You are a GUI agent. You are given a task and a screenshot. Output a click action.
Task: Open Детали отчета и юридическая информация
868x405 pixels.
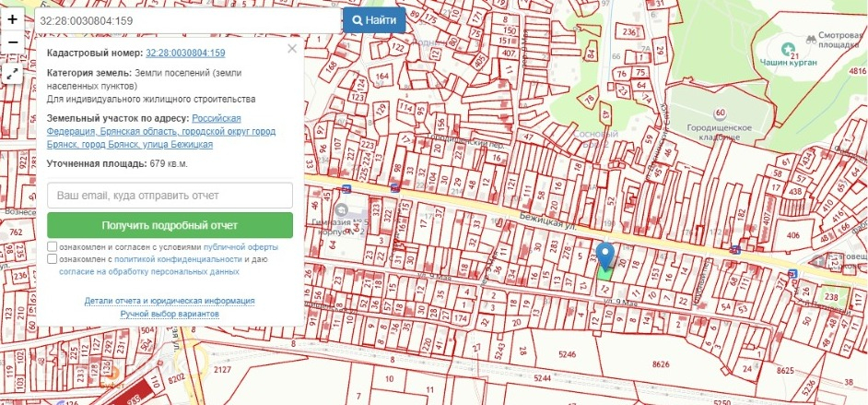click(x=170, y=301)
